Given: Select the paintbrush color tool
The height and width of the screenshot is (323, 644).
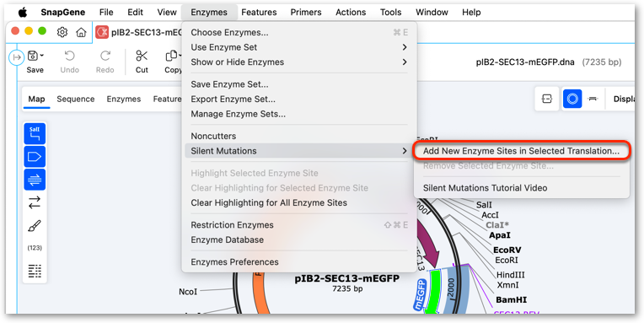Looking at the screenshot, I should pos(35,226).
